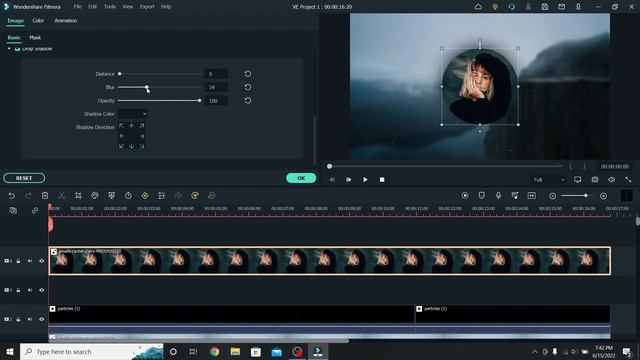Screen dimensions: 640x360
Task: Click the play frame-by-frame forward button
Action: pyautogui.click(x=349, y=180)
